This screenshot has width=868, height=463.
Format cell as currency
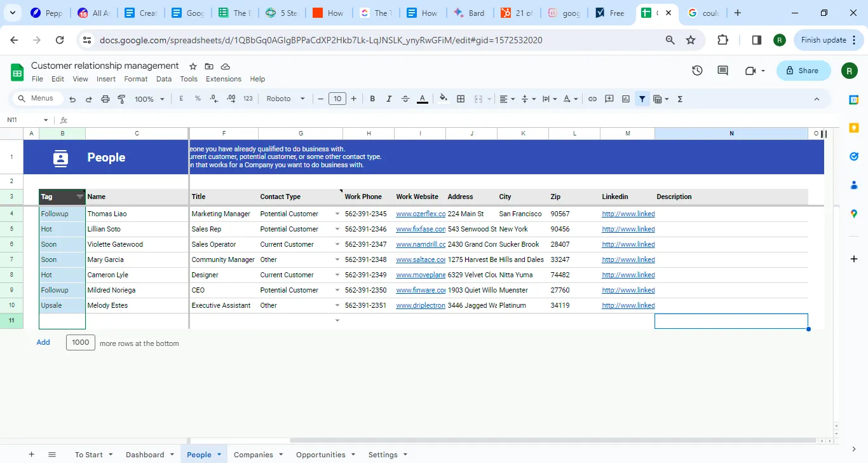(181, 99)
